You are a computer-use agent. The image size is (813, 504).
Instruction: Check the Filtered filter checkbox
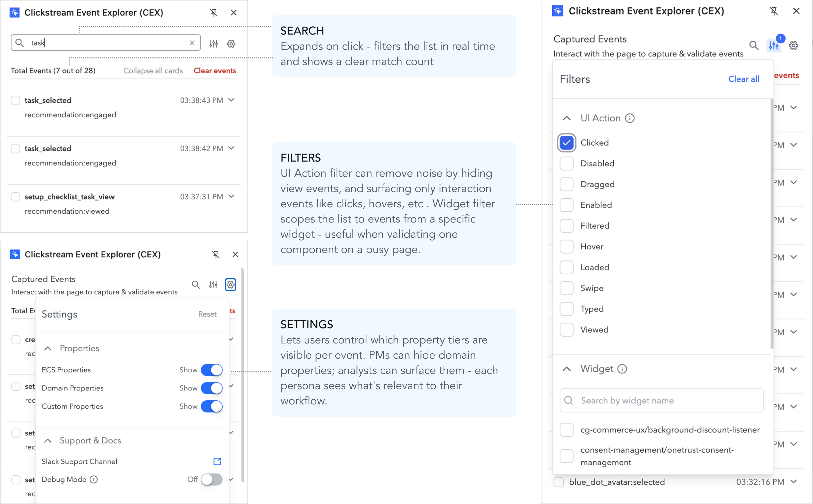[566, 226]
